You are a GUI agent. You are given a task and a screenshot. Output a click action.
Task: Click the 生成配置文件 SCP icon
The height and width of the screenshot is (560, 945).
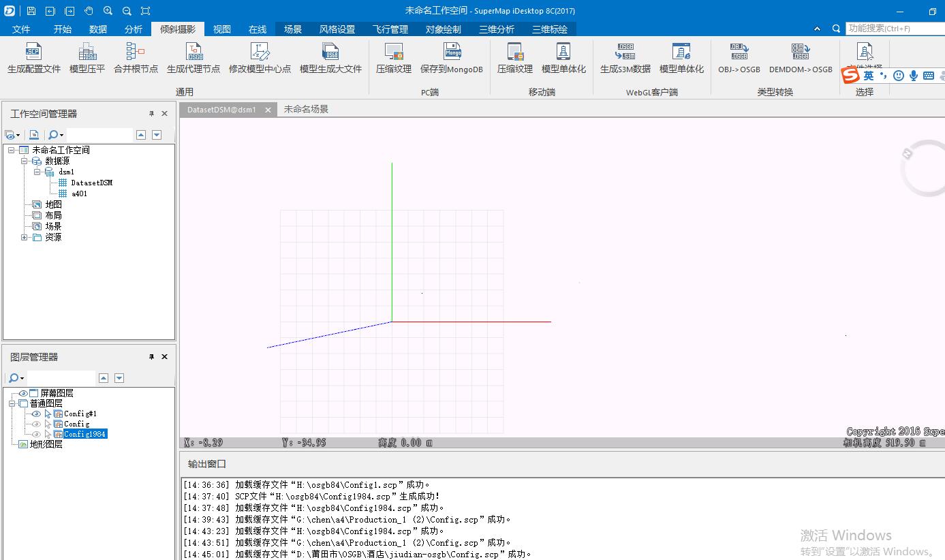(33, 53)
